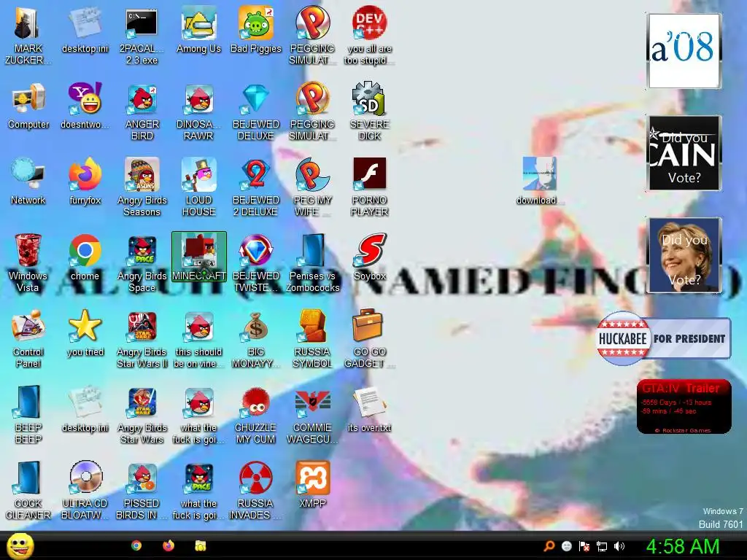This screenshot has width=747, height=560.
Task: Select the highlighted MINECRAFT icon
Action: pyautogui.click(x=198, y=257)
